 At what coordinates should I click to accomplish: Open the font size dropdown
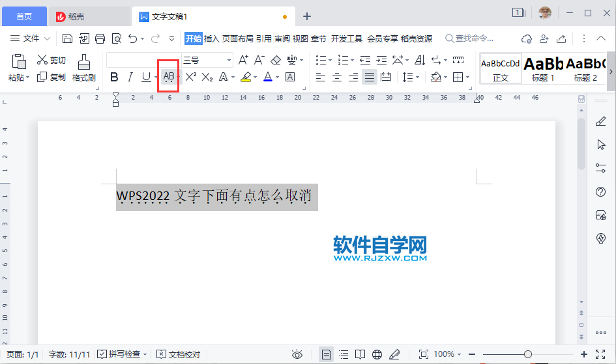tap(229, 60)
